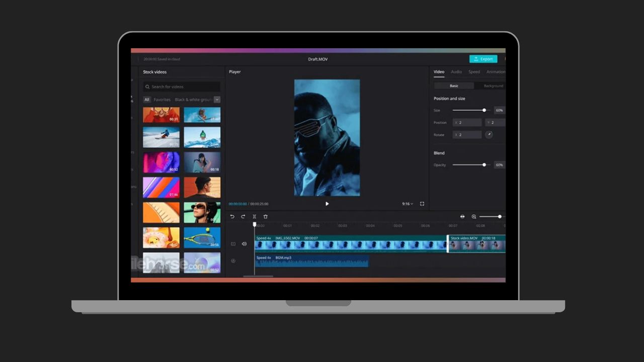Click the Position Y value field

496,123
